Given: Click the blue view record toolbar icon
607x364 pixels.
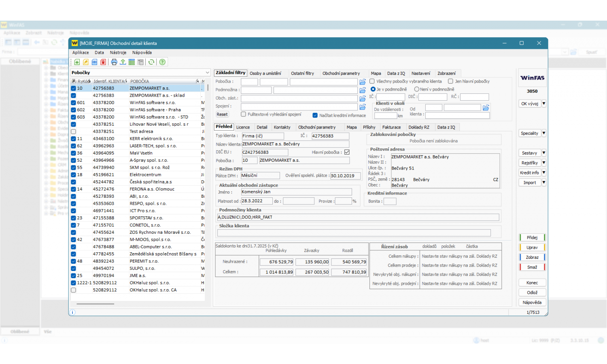Looking at the screenshot, I should [94, 62].
